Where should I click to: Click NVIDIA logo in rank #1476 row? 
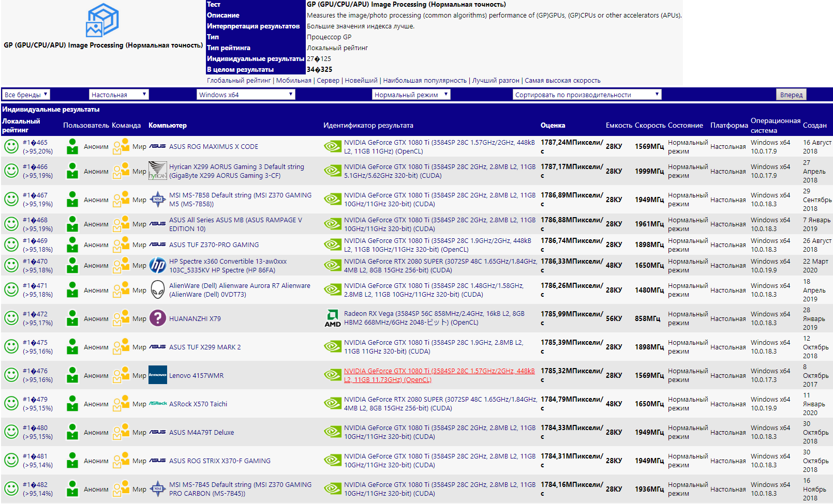click(333, 375)
